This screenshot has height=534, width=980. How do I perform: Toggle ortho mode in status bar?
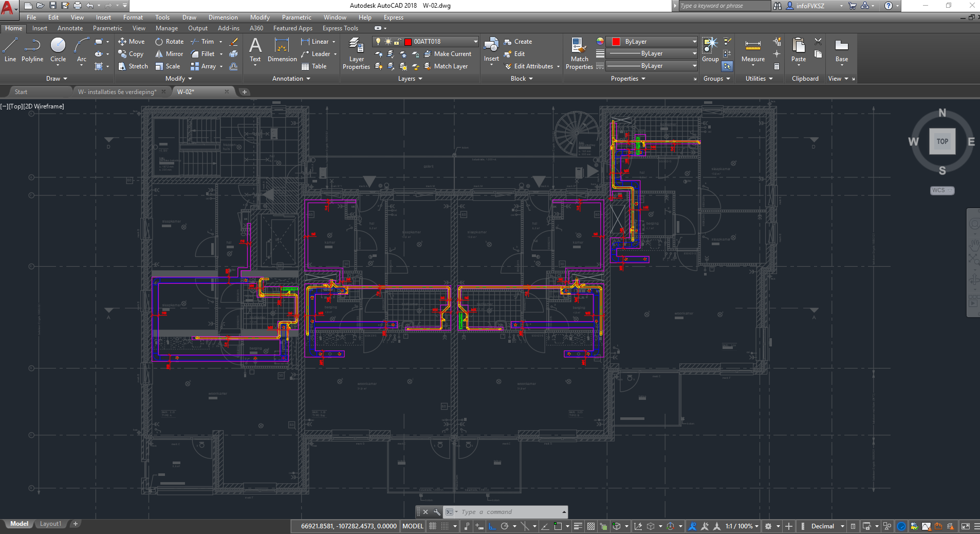(492, 526)
